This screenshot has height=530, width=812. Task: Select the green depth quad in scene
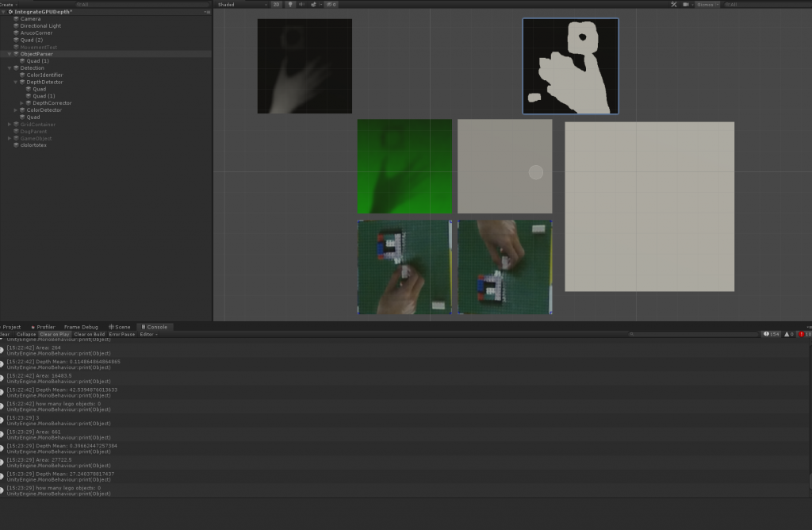point(404,167)
